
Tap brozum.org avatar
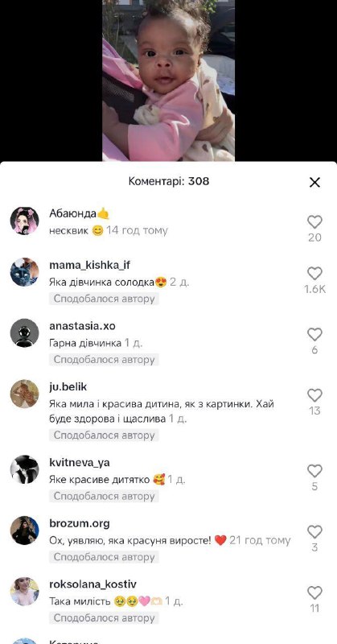25,530
